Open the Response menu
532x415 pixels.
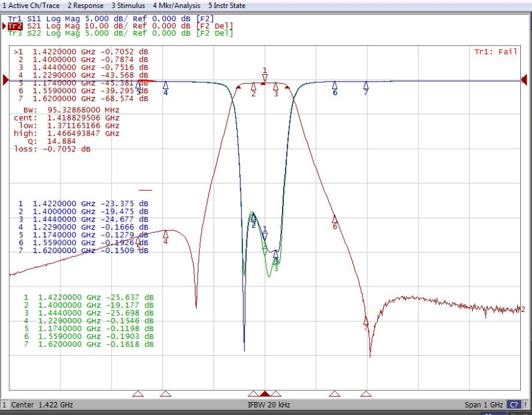86,6
